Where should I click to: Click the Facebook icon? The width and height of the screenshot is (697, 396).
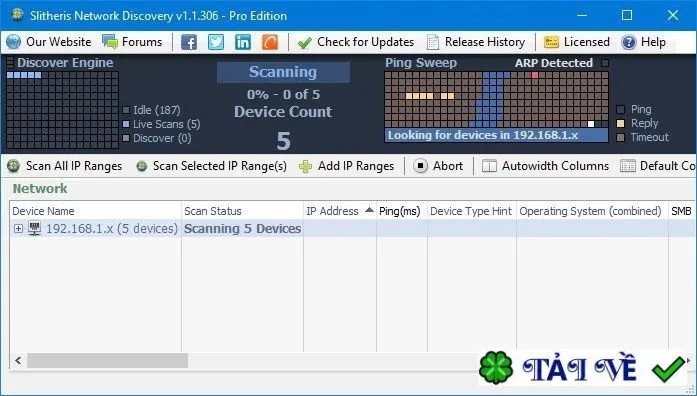[x=189, y=43]
